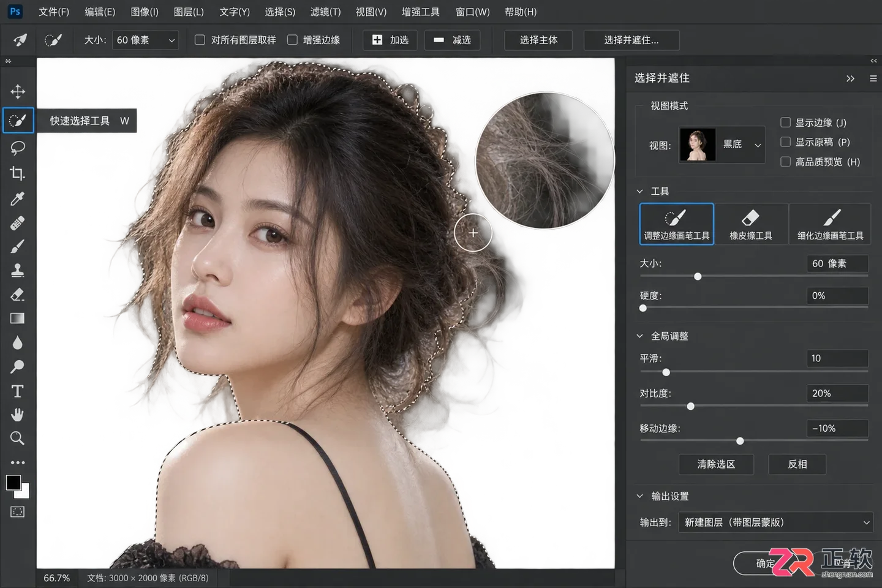Click the 反相 button
The width and height of the screenshot is (882, 588).
click(x=797, y=464)
